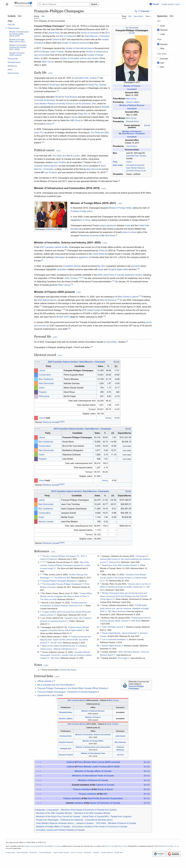Open the View history tab
Viewport: 186px width, 868px height.
click(x=138, y=16)
